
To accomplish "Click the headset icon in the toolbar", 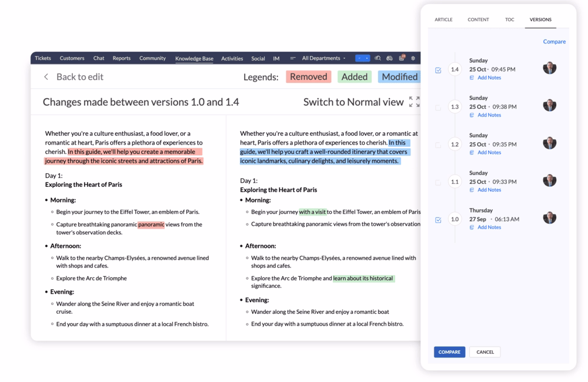I will point(389,58).
